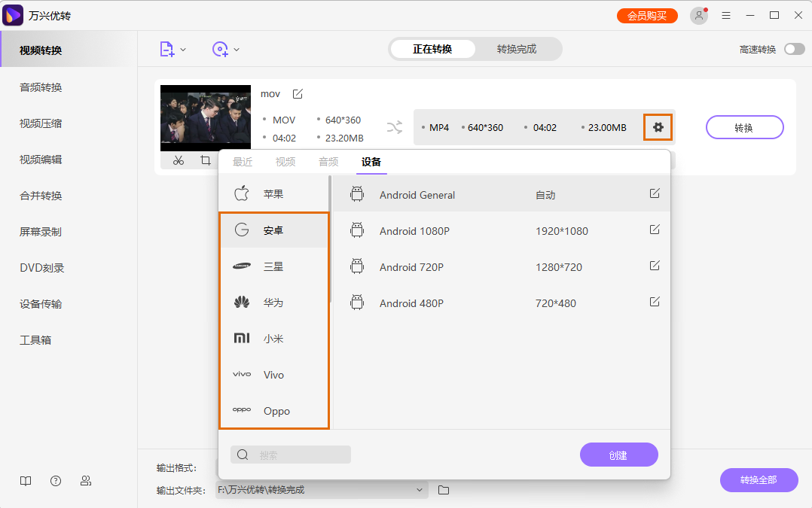The image size is (812, 508).
Task: Browse output folder with the folder icon
Action: pos(443,489)
